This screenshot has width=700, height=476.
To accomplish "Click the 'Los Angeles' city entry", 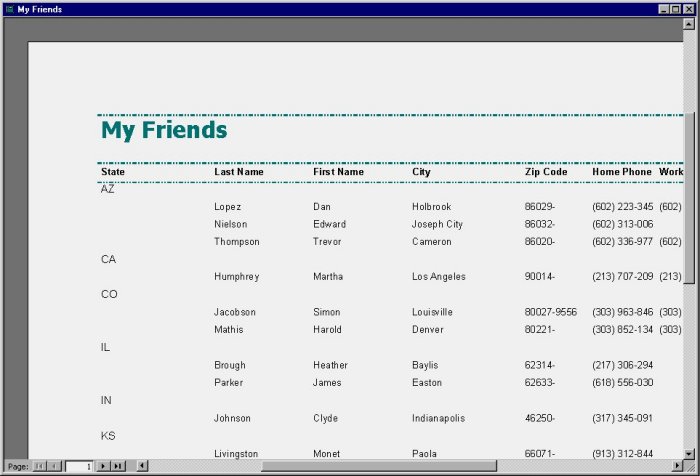I will coord(438,277).
